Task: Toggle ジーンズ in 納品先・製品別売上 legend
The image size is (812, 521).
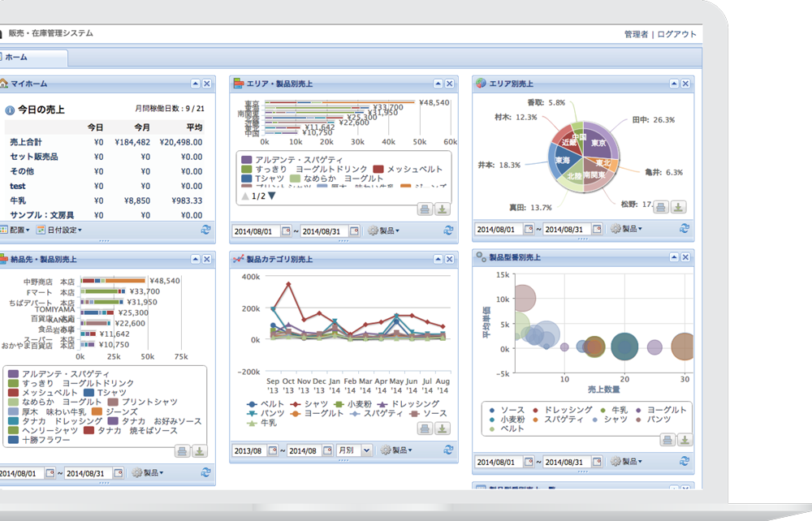Action: tap(114, 411)
